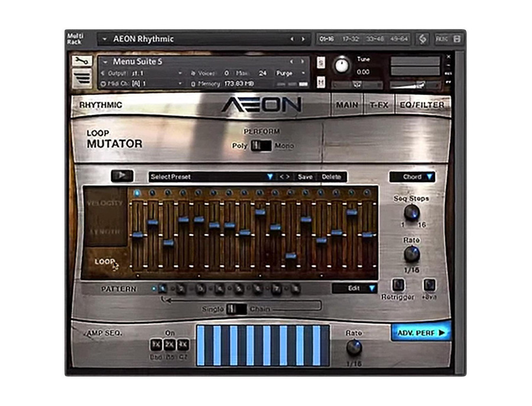This screenshot has width=532, height=406.
Task: Open the ADV. PERF page
Action: pyautogui.click(x=421, y=333)
